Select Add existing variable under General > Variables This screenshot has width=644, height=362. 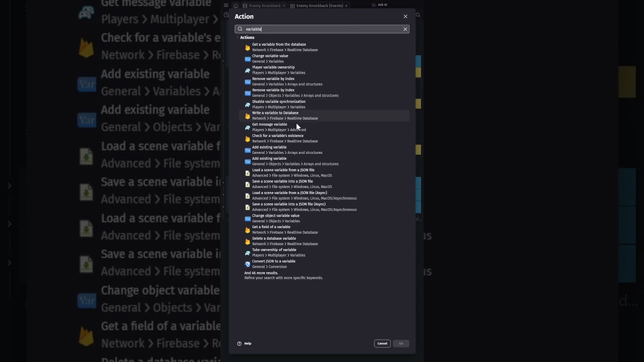click(324, 150)
